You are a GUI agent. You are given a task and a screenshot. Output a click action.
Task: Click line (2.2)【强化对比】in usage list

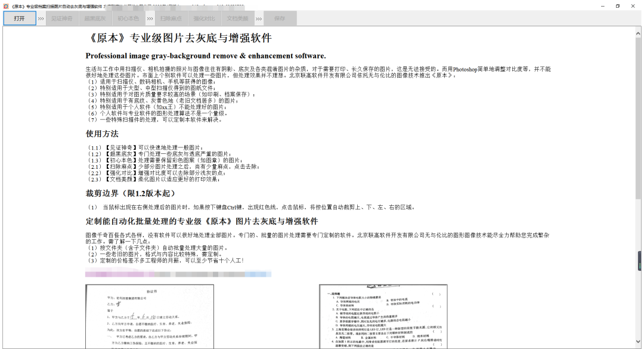pyautogui.click(x=156, y=173)
